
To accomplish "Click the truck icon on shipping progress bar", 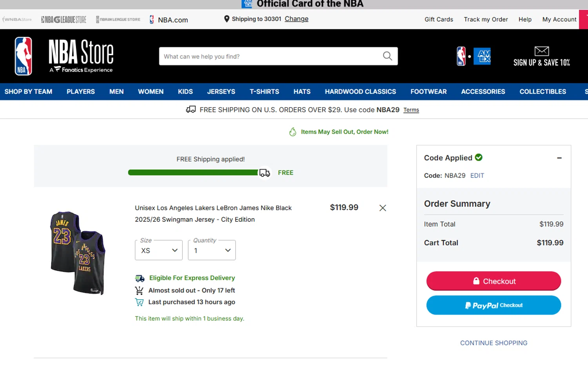I will point(265,173).
